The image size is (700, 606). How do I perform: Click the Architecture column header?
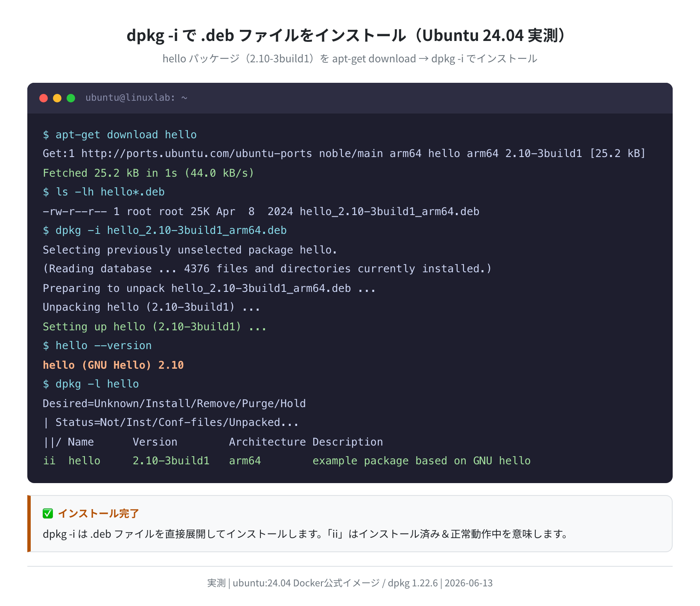pos(267,442)
